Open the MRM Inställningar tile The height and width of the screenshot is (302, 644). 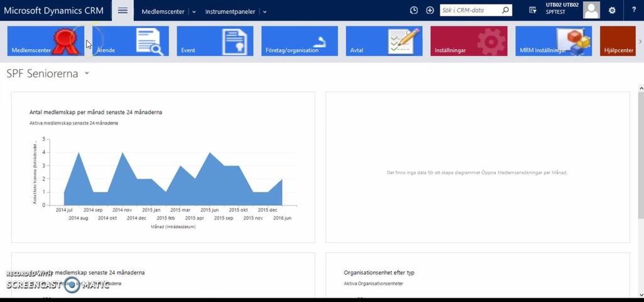(553, 41)
